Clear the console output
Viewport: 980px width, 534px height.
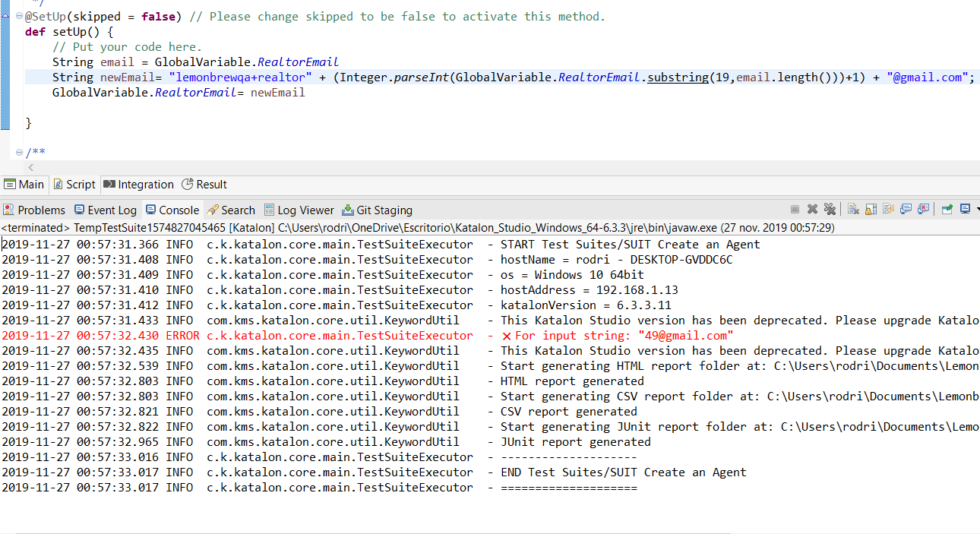pos(853,210)
